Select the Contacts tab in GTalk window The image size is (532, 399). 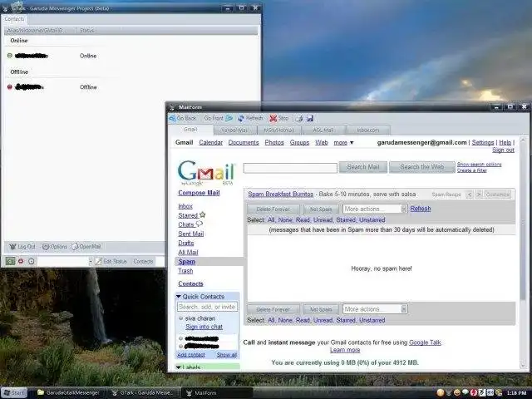click(14, 19)
